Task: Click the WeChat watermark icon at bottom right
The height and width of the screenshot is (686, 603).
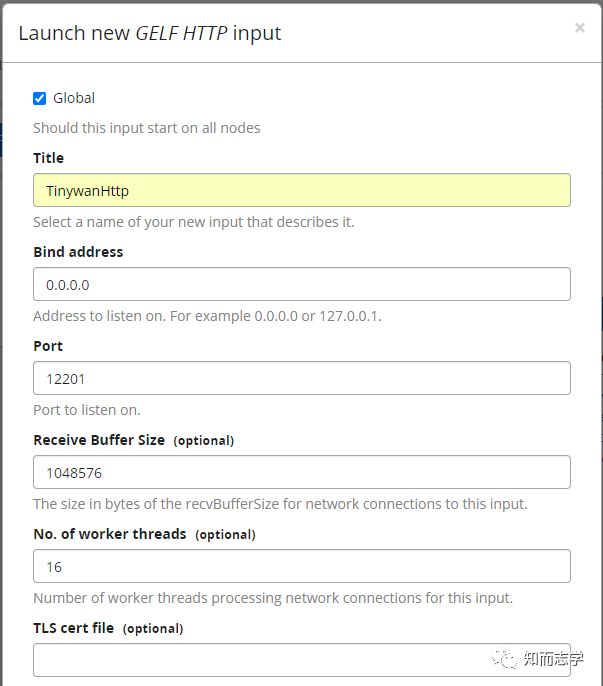Action: pos(507,658)
